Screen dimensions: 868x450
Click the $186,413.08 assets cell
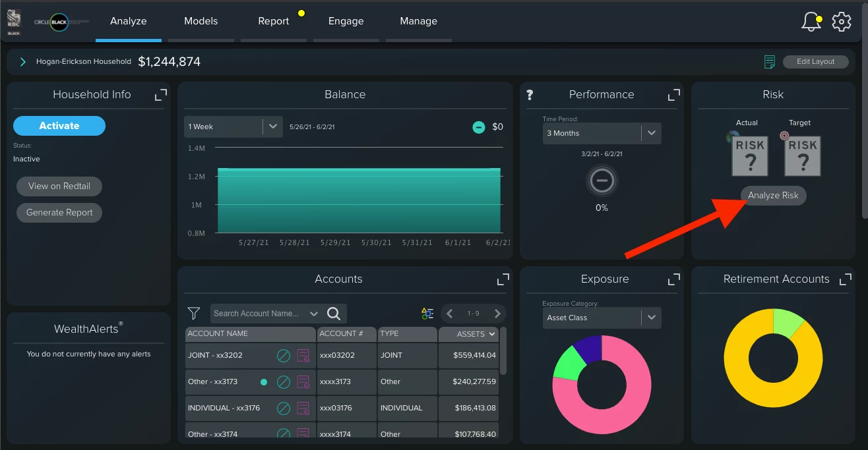(x=469, y=408)
